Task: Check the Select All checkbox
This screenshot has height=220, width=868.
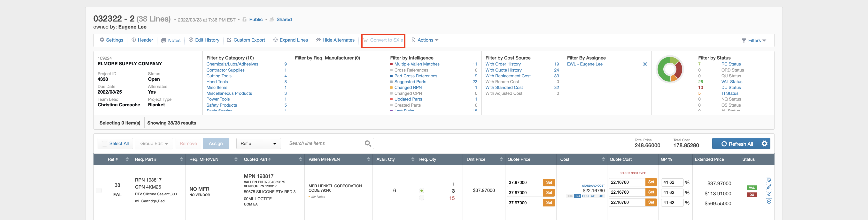Action: coord(104,144)
